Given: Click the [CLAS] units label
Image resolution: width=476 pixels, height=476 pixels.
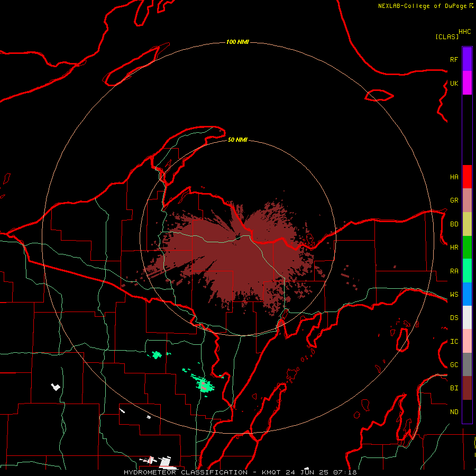Looking at the screenshot, I should 447,36.
